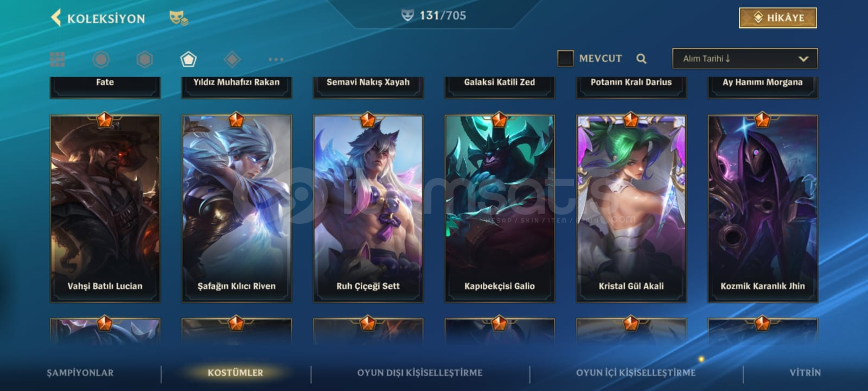
Task: Select the round rarity filter icon
Action: (x=101, y=59)
